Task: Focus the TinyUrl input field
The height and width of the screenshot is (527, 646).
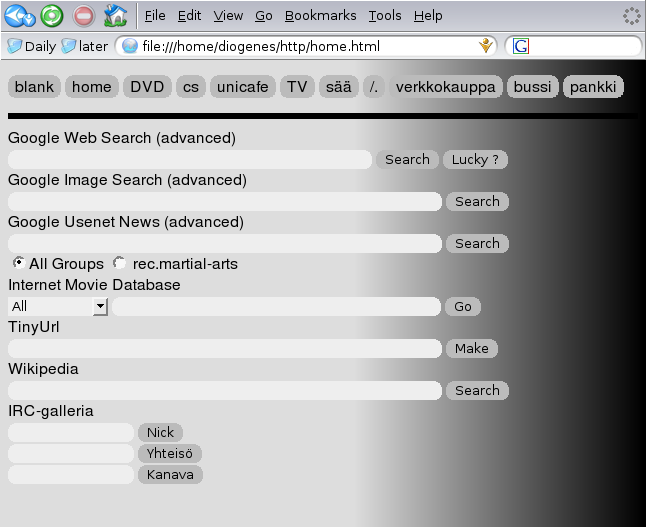Action: [x=225, y=349]
